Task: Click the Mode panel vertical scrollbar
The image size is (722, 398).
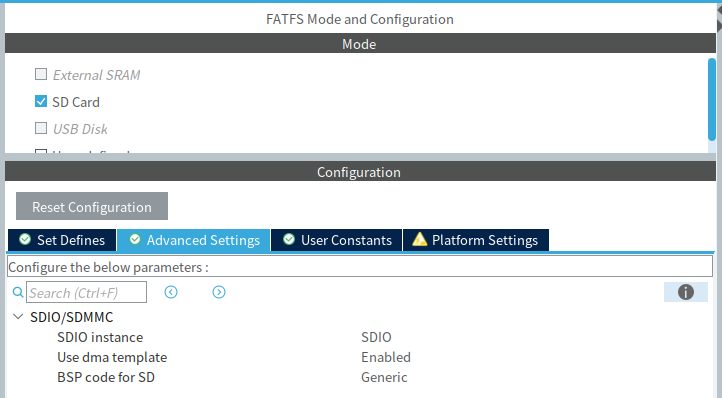Action: 712,100
